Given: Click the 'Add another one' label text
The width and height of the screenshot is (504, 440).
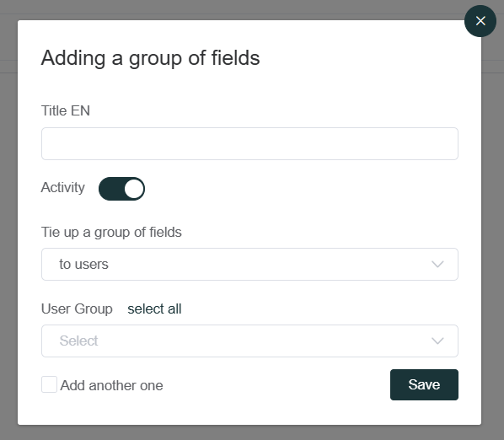Looking at the screenshot, I should point(111,385).
